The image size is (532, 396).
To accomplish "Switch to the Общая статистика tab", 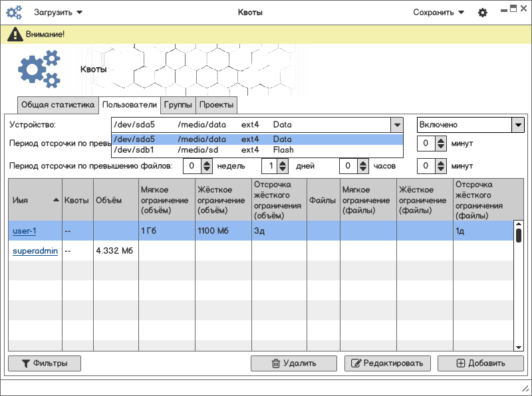I will click(x=58, y=105).
